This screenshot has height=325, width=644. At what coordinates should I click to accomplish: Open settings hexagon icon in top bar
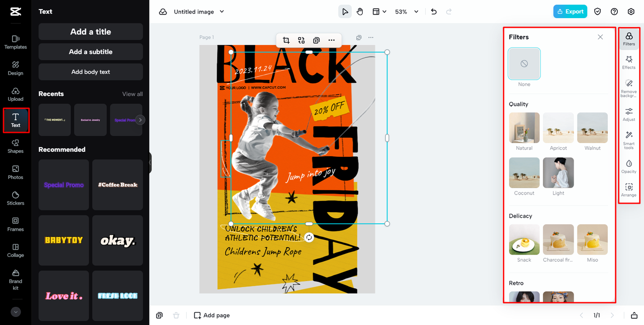point(631,12)
